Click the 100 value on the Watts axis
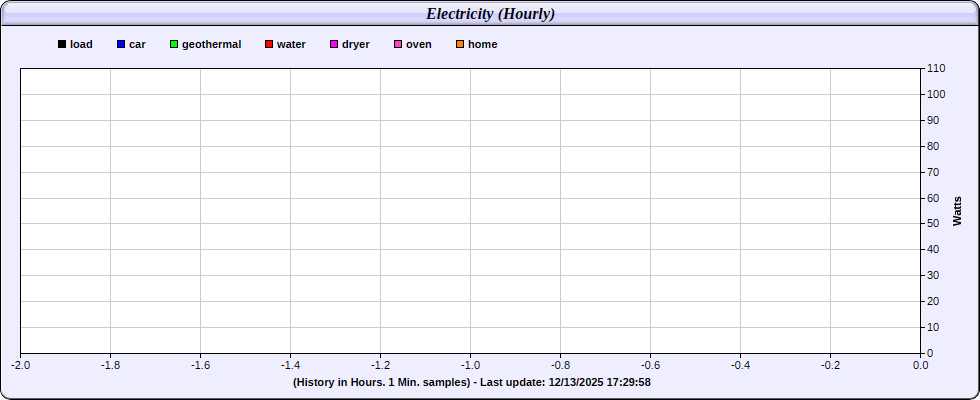Screen dimensions: 980x400 pyautogui.click(x=936, y=94)
